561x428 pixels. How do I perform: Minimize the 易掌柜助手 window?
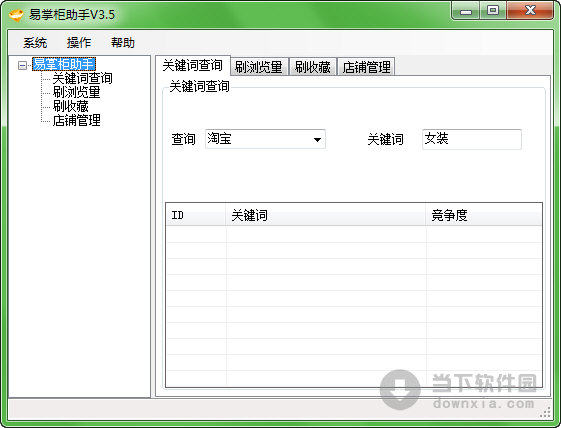coord(465,11)
